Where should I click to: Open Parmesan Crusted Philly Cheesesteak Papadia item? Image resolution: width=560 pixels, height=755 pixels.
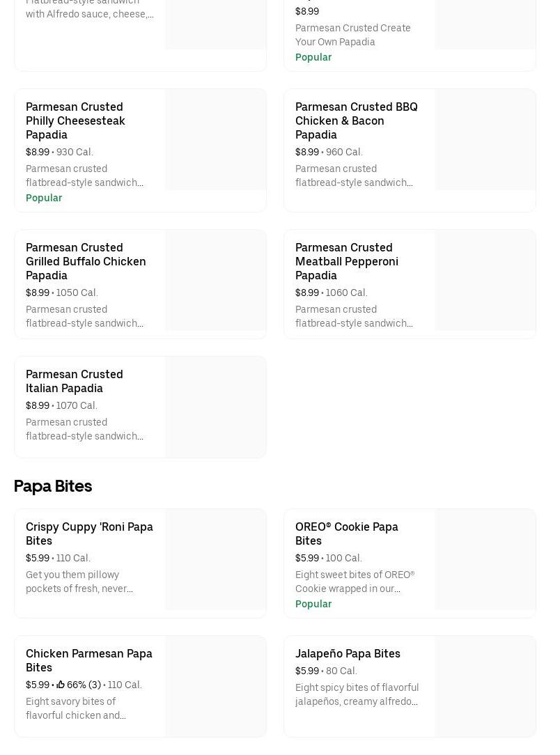(75, 120)
